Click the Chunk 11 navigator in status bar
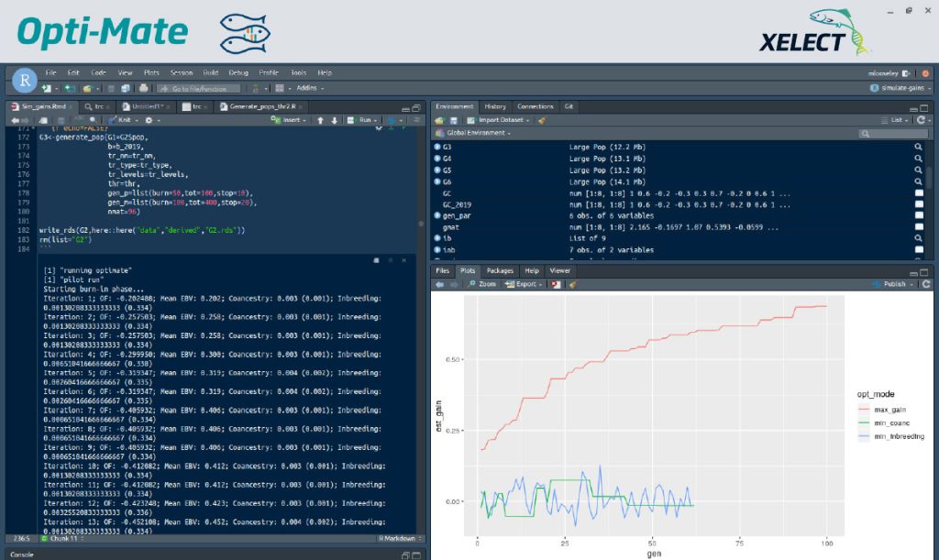 point(63,539)
